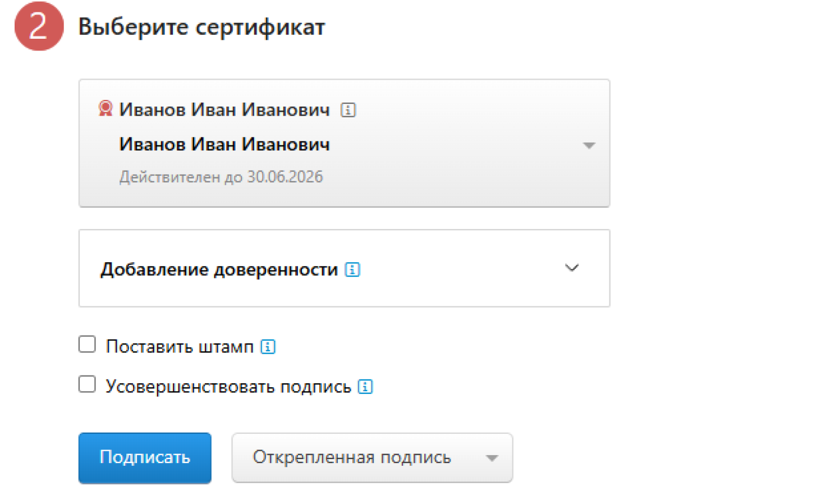Viewport: 826px width, 504px height.
Task: Click the red step number 2 circle
Action: 39,26
